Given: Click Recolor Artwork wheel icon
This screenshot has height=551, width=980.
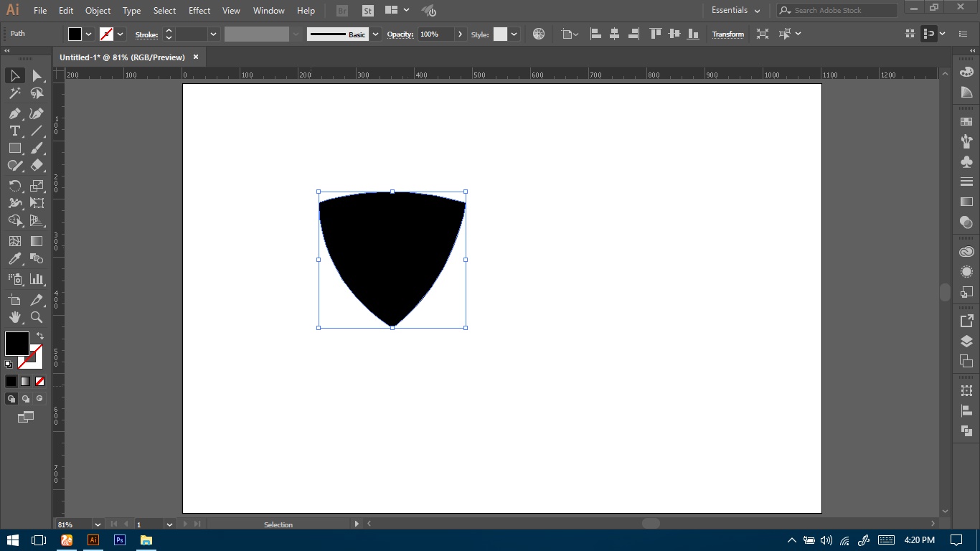Looking at the screenshot, I should (539, 34).
